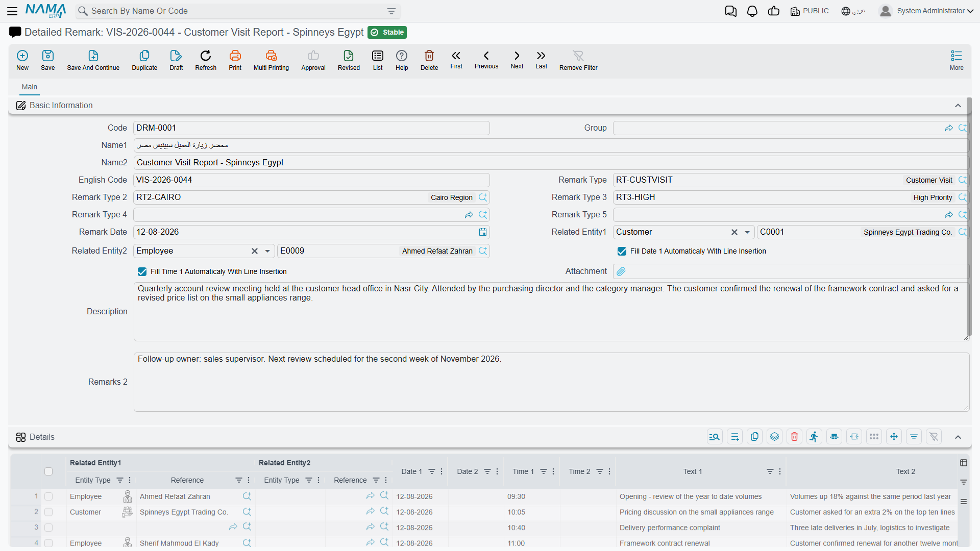Open Date 1 column menu

(442, 471)
